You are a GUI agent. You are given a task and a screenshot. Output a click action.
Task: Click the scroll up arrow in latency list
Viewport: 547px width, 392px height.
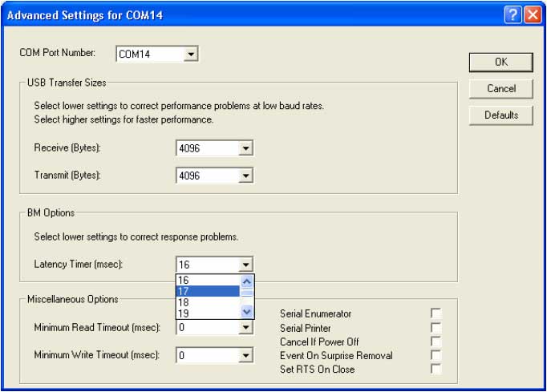point(247,281)
